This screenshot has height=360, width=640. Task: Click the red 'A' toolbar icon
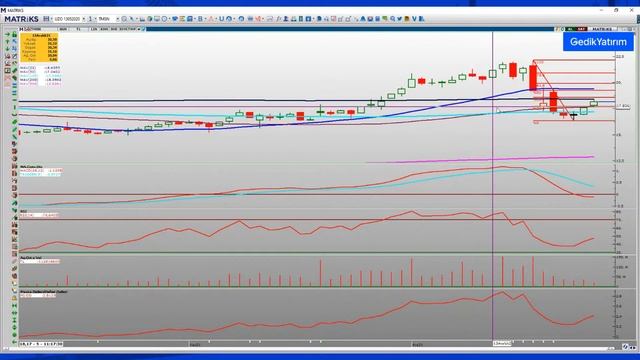tap(211, 19)
